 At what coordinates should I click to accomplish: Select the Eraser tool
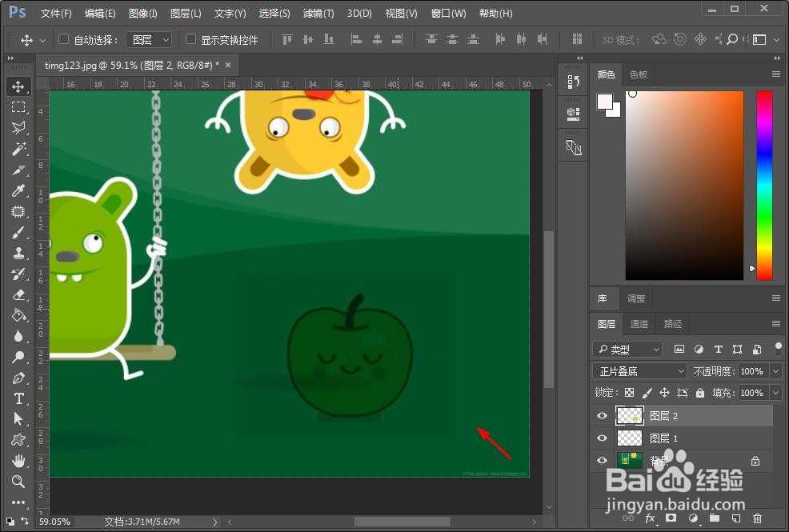(18, 294)
